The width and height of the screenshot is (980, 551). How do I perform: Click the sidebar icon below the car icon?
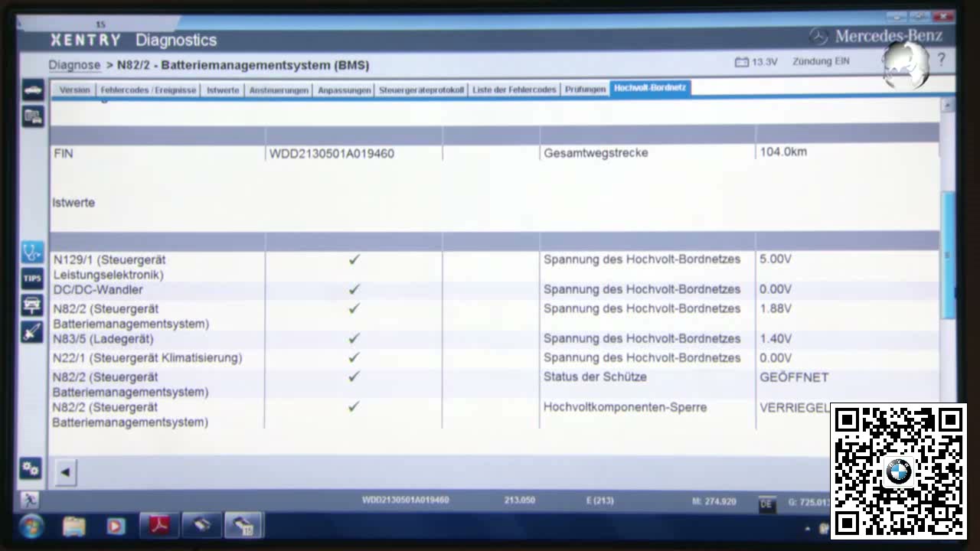[33, 116]
